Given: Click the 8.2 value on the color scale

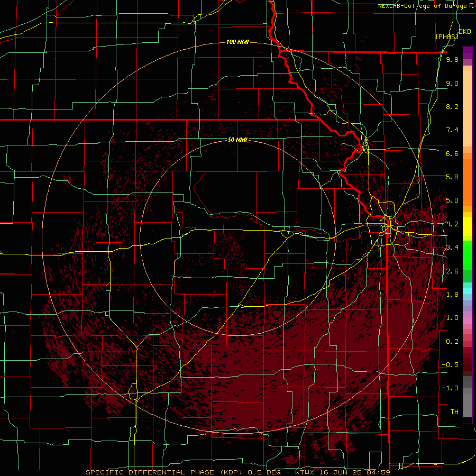Looking at the screenshot, I should (452, 106).
